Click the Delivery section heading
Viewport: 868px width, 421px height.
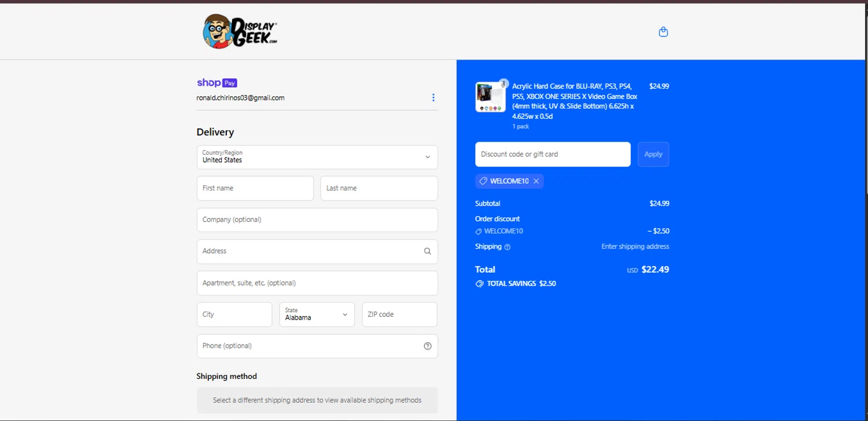point(215,132)
